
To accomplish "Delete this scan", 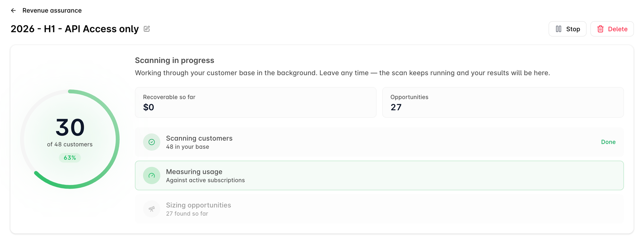I will 612,29.
